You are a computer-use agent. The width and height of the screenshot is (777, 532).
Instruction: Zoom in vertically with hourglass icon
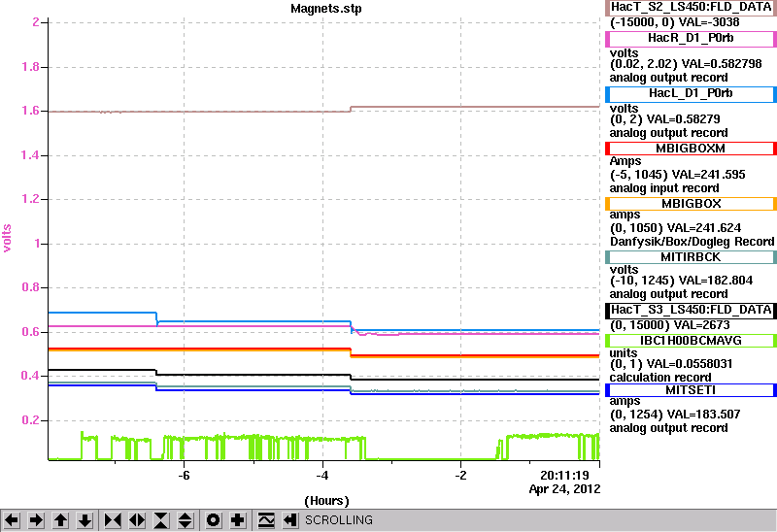pos(161,520)
